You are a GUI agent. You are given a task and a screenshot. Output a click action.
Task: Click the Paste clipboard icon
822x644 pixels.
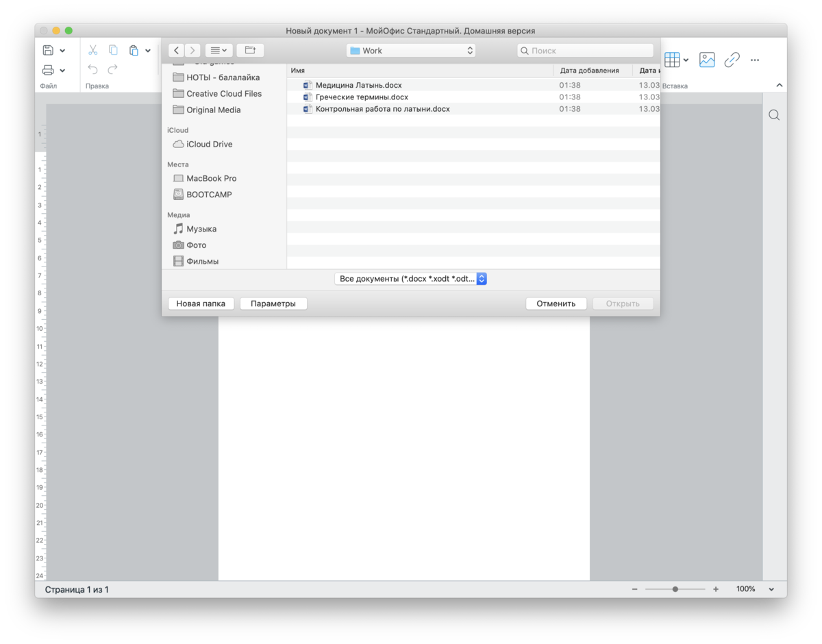pyautogui.click(x=134, y=50)
